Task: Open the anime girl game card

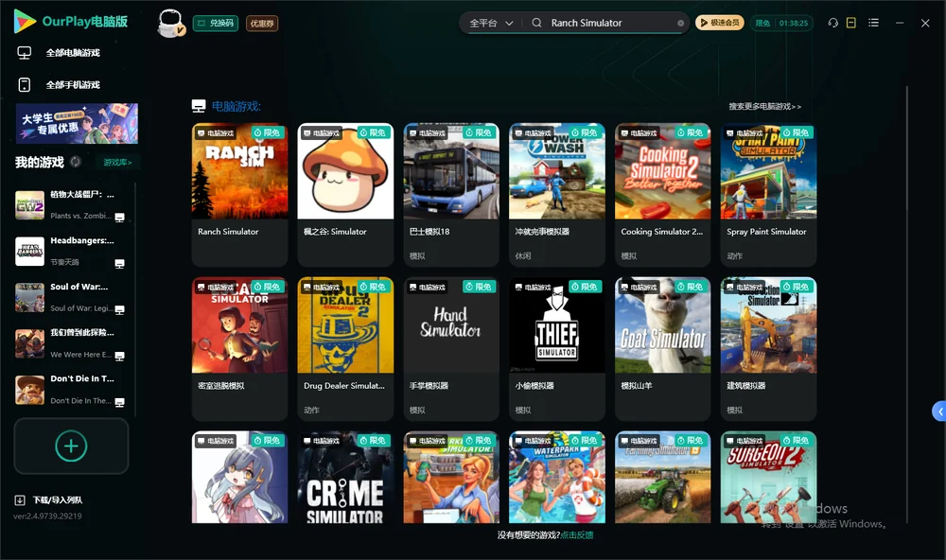Action: tap(239, 478)
